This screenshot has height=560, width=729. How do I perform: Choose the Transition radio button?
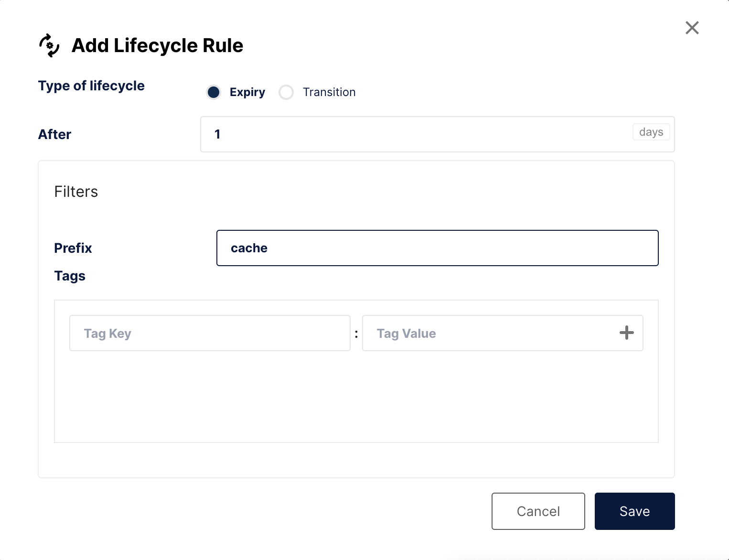tap(286, 92)
